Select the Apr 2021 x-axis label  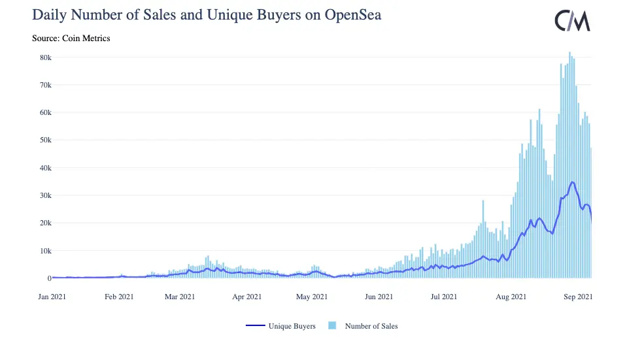[246, 297]
